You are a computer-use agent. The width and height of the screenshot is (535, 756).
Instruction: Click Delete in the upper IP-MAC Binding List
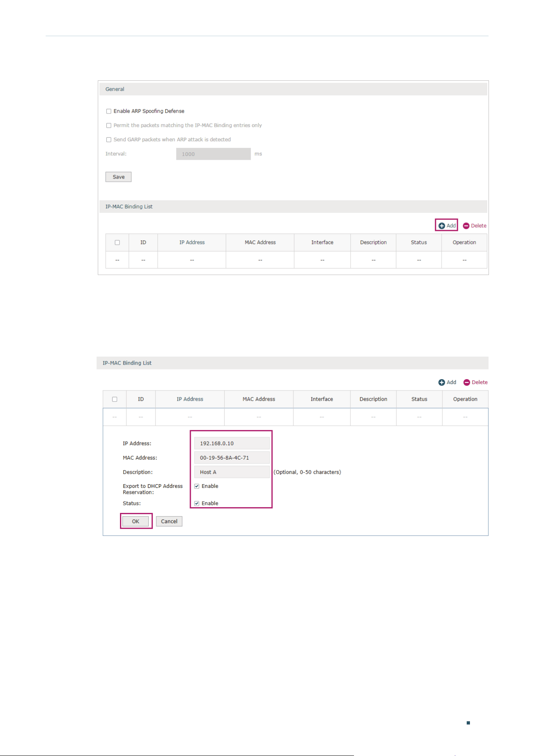tap(475, 226)
